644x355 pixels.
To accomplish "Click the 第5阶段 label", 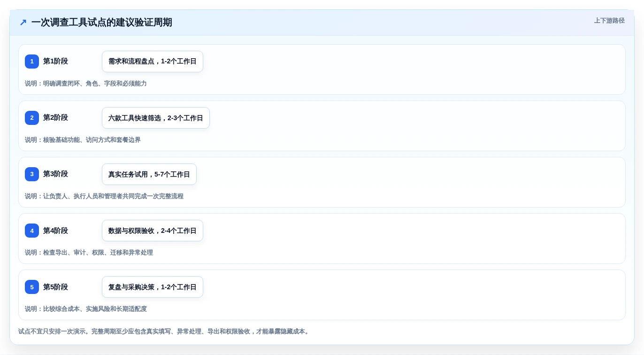I will click(x=55, y=287).
